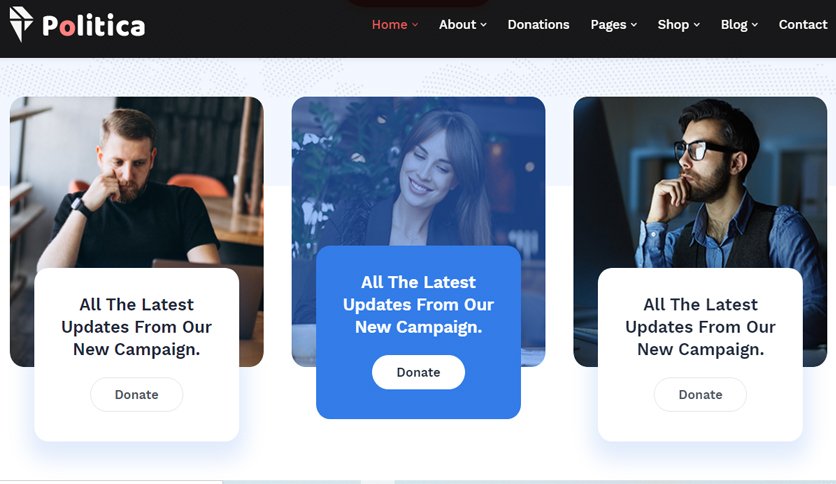Open the Contact menu item
Viewport: 836px width, 484px height.
(802, 25)
